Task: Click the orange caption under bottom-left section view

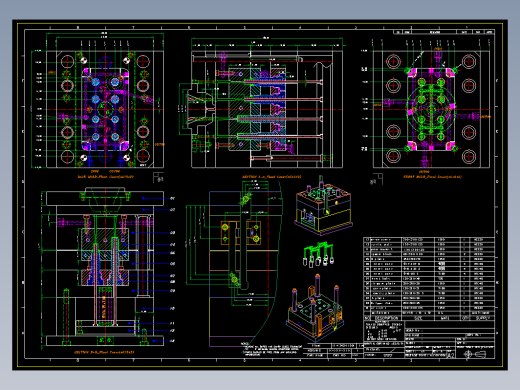Action: point(104,352)
